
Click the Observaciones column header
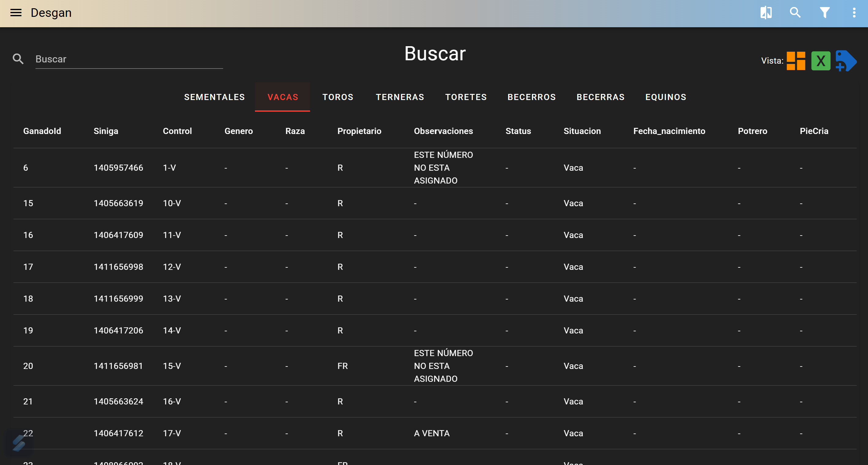(x=443, y=131)
